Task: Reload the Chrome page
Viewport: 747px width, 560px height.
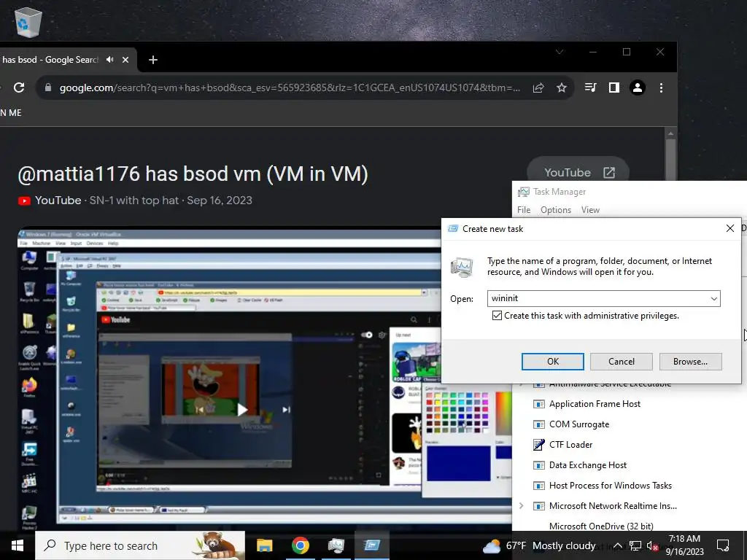Action: (19, 87)
